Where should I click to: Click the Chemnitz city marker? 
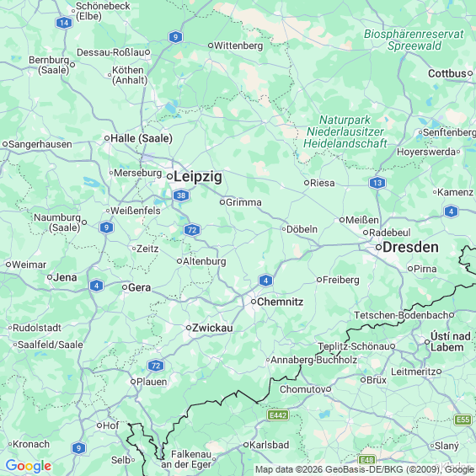click(254, 302)
